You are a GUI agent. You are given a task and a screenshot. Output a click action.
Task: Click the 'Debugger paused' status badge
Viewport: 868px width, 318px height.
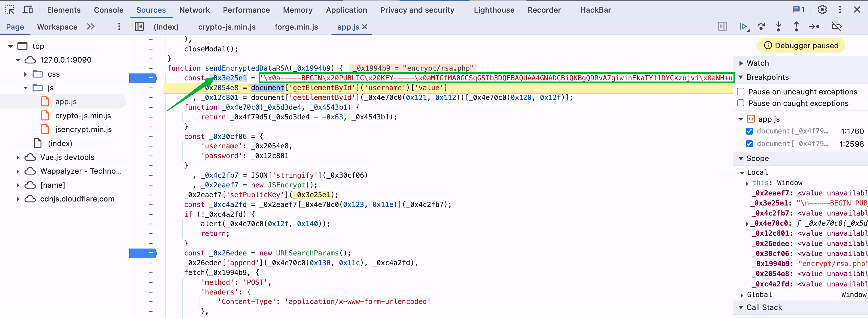(801, 46)
